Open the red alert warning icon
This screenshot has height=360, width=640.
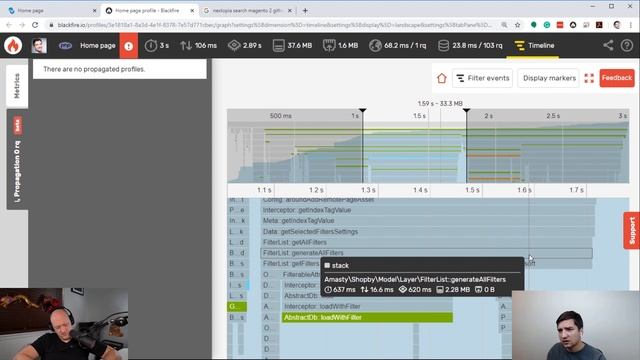[x=129, y=46]
